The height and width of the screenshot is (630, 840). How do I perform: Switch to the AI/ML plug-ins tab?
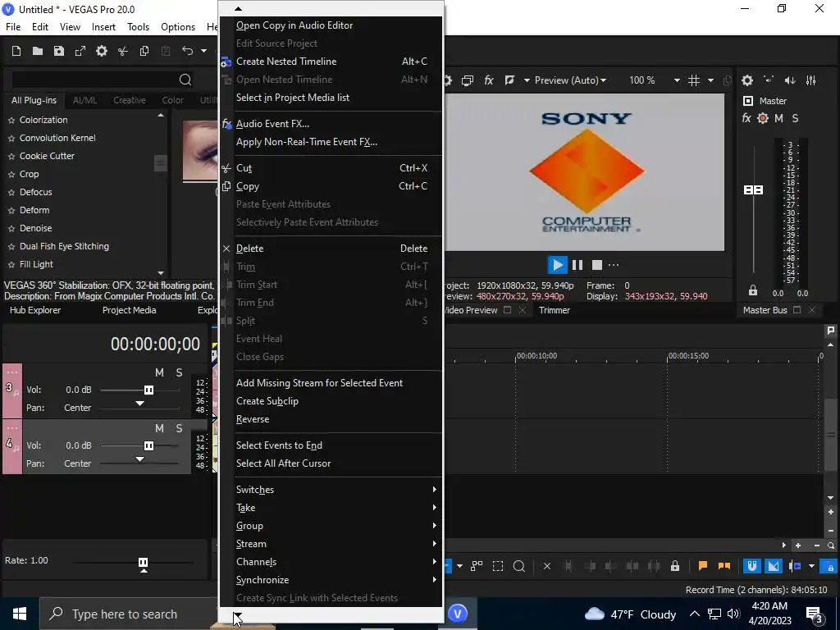[x=85, y=100]
